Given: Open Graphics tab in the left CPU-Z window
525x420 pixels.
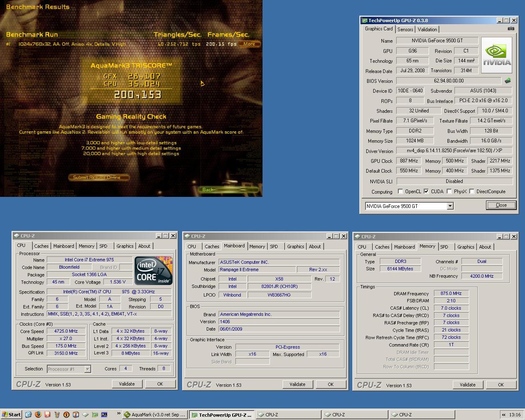Looking at the screenshot, I should pyautogui.click(x=125, y=246).
